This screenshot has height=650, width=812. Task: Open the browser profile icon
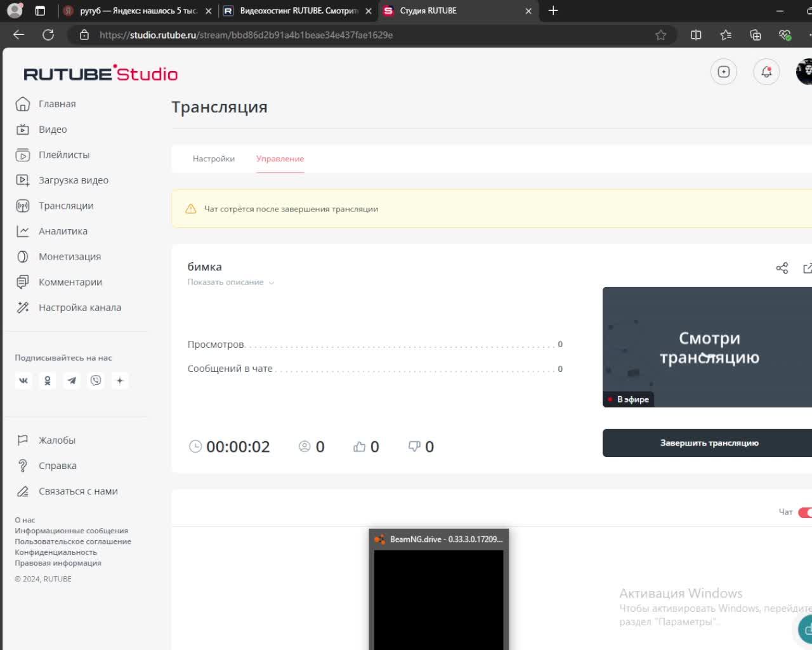pyautogui.click(x=14, y=10)
